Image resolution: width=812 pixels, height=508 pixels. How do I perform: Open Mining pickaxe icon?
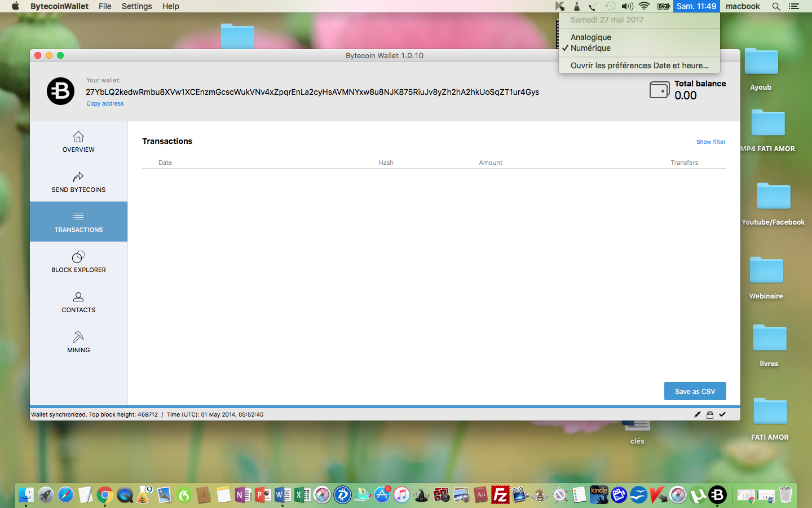pyautogui.click(x=78, y=337)
